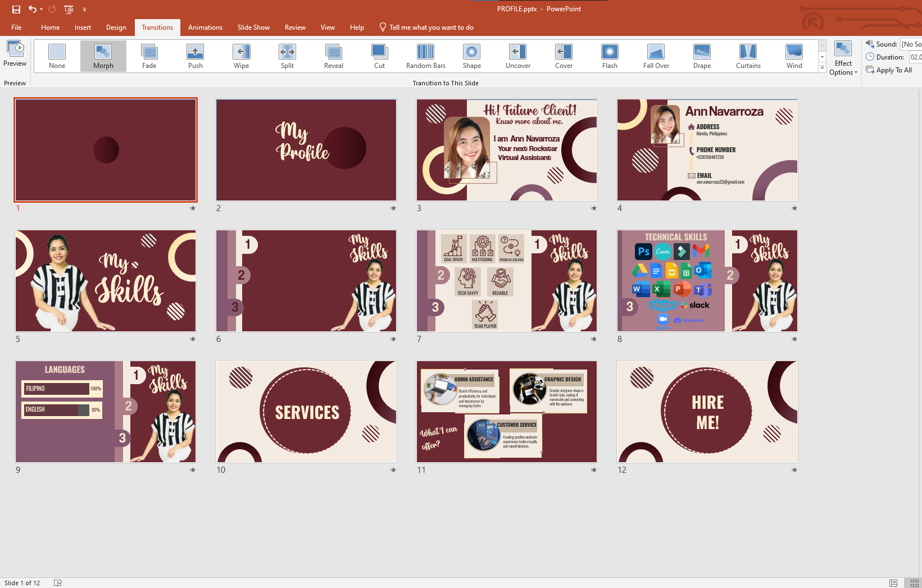
Task: Select the blank maroon slide 1 thumbnail
Action: [106, 150]
